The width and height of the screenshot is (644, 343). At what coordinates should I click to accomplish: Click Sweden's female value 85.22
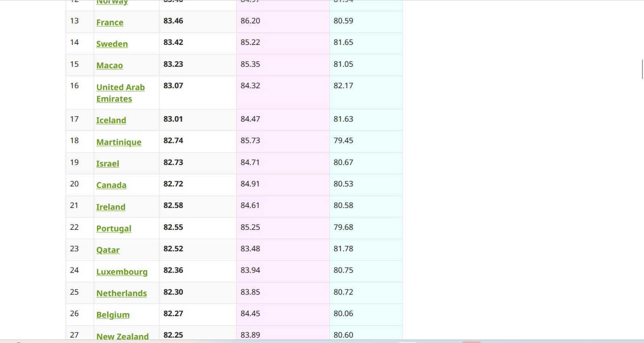(x=250, y=42)
